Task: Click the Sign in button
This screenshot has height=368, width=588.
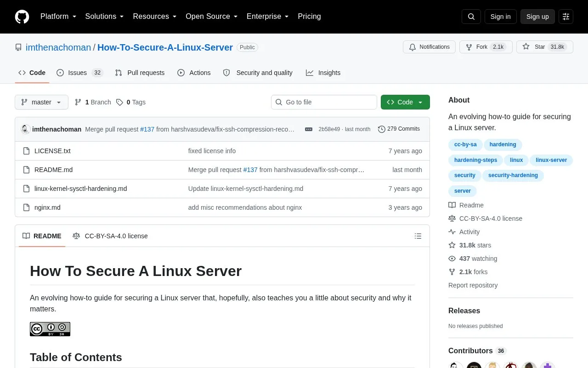Action: point(500,17)
